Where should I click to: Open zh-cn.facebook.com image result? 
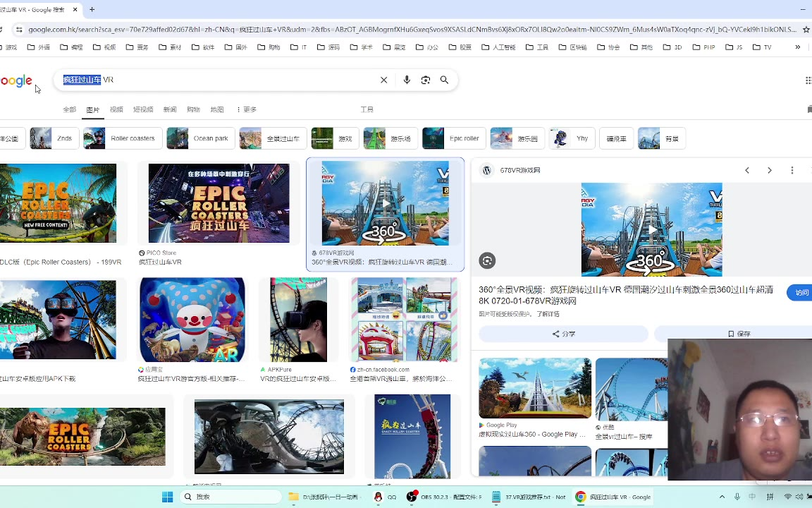(404, 320)
